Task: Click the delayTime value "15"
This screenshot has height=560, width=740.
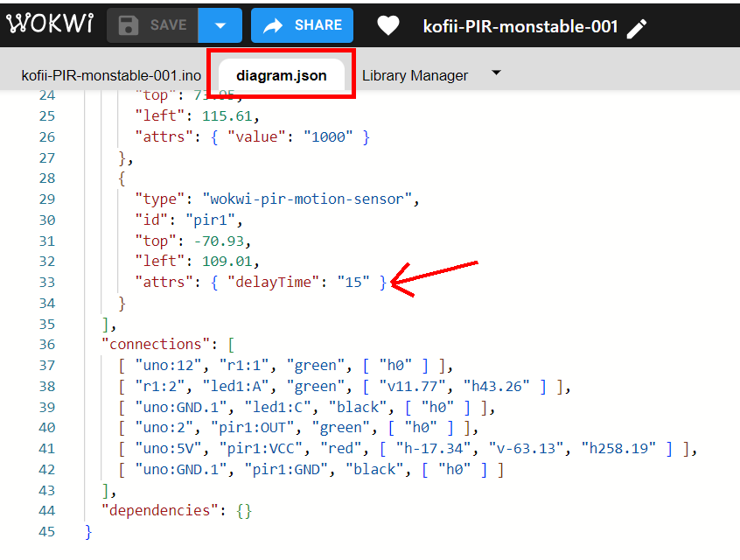Action: (x=353, y=282)
